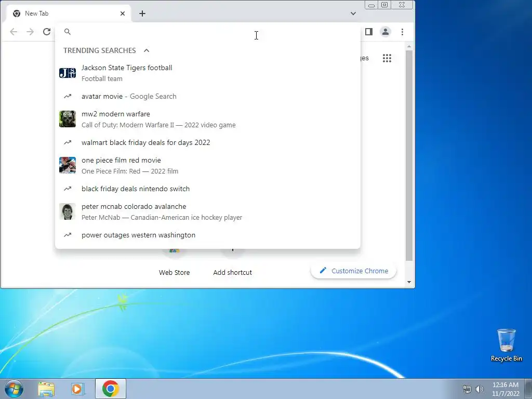Open Chrome's three-dot menu
This screenshot has height=399, width=532.
403,32
